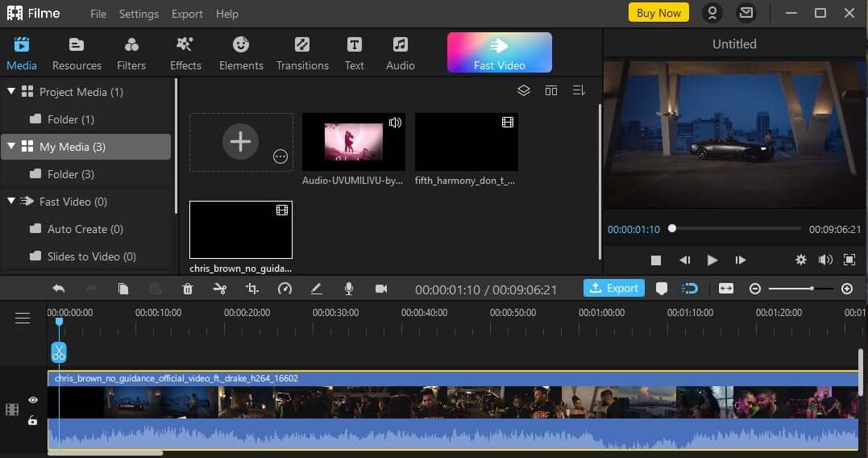Open the Effects tab
The width and height of the screenshot is (868, 458).
point(185,53)
